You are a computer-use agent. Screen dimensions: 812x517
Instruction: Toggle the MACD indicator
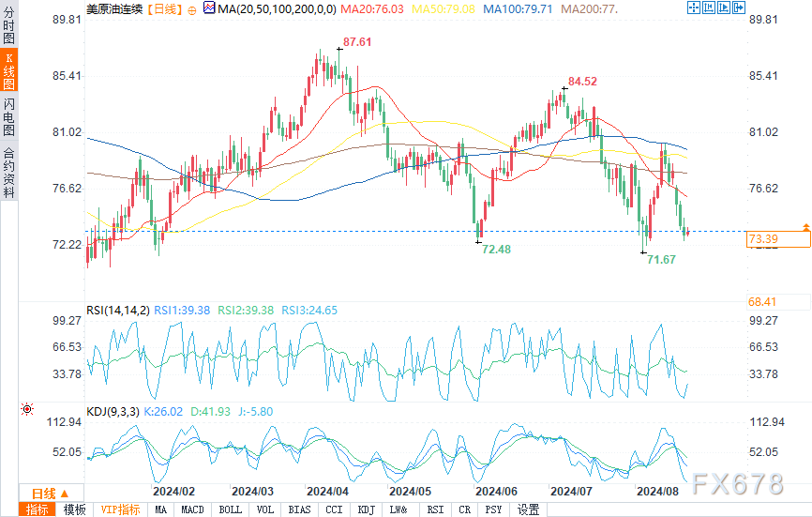click(192, 509)
